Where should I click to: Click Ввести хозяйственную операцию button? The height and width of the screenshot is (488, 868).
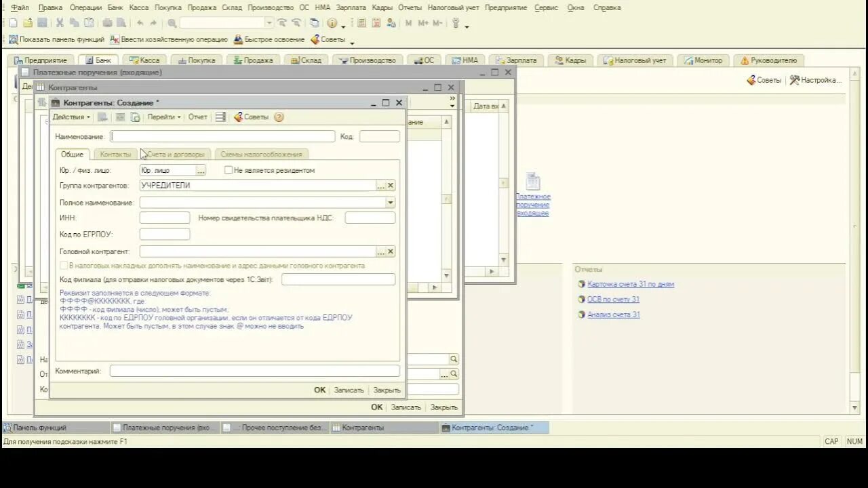click(169, 39)
